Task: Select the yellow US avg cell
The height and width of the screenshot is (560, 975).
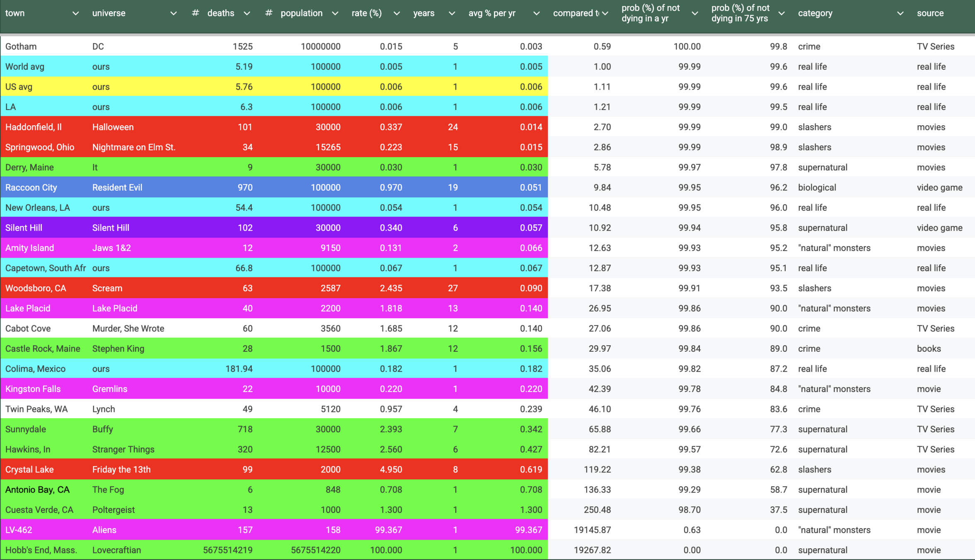Action: 19,87
